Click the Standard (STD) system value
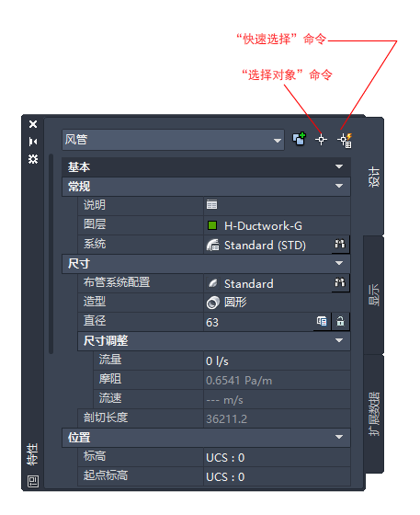 tap(265, 246)
